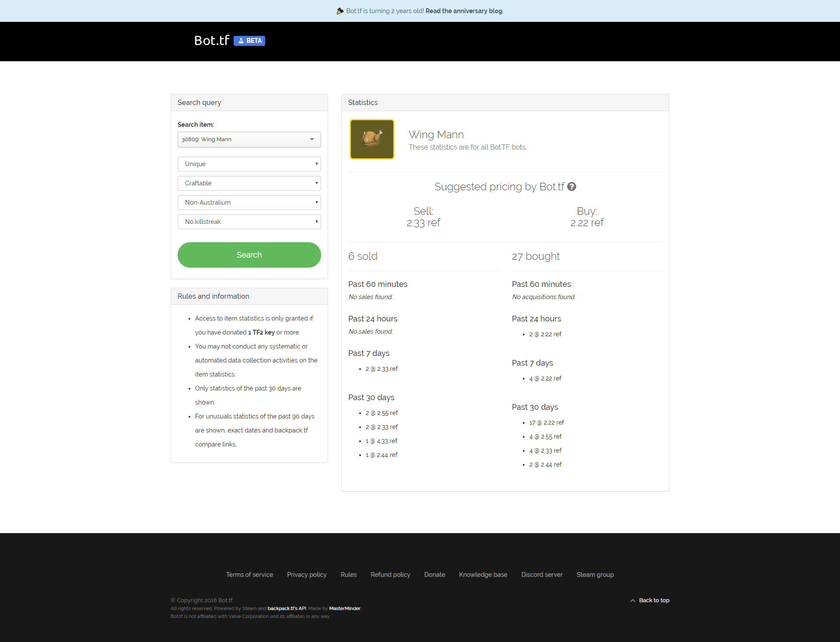Open the Privacy policy footer link
840x642 pixels.
(x=307, y=575)
